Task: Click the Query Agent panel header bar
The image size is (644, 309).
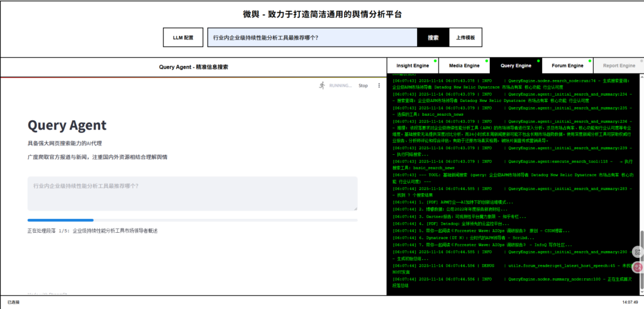Action: (194, 66)
